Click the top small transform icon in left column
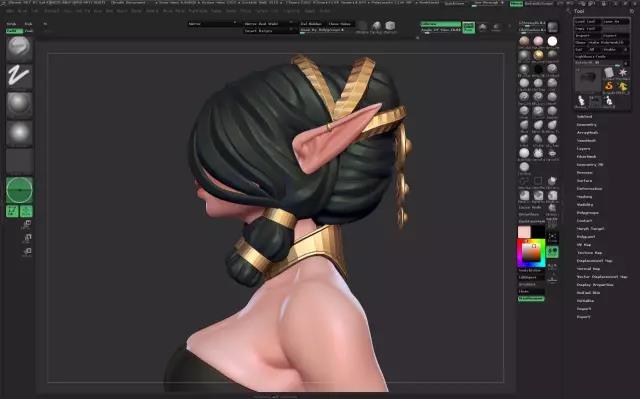This screenshot has height=399, width=640. tap(27, 224)
